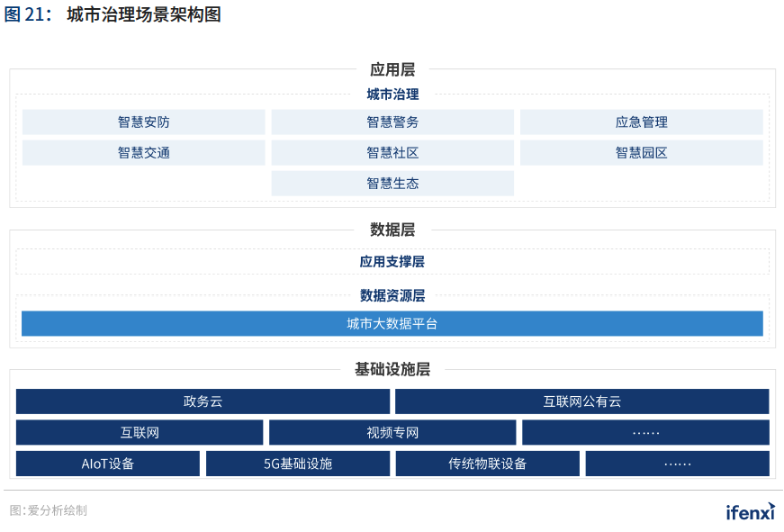Click the 5G基础设施 block
This screenshot has height=532, width=784.
click(x=298, y=464)
